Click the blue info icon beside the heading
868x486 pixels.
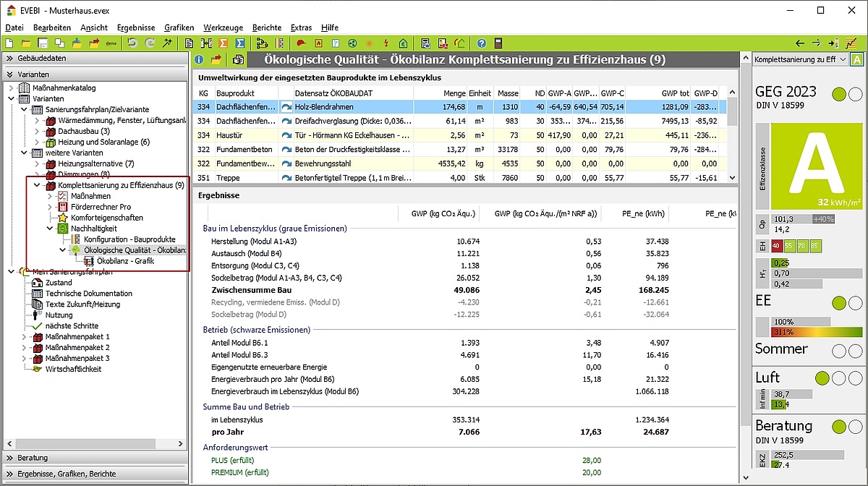(199, 60)
